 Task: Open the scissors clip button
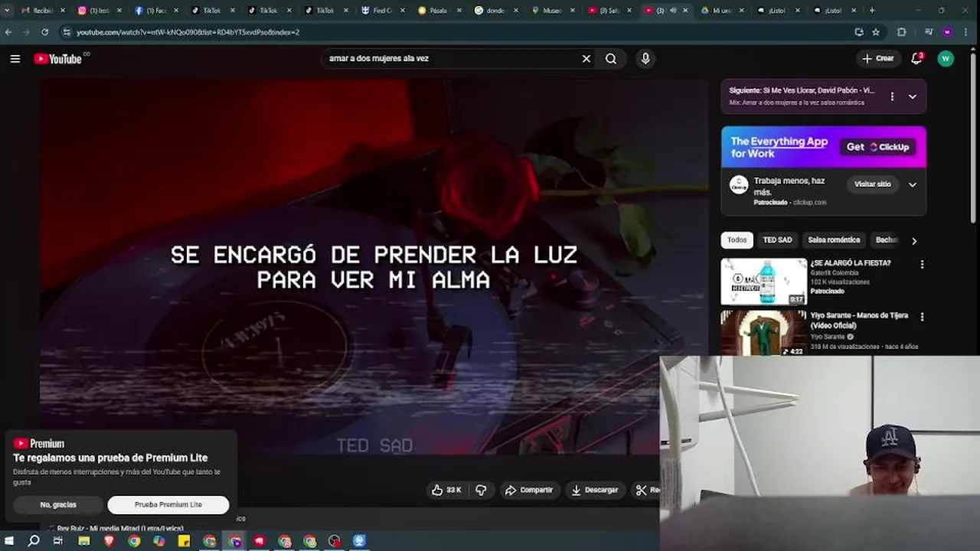click(x=645, y=490)
